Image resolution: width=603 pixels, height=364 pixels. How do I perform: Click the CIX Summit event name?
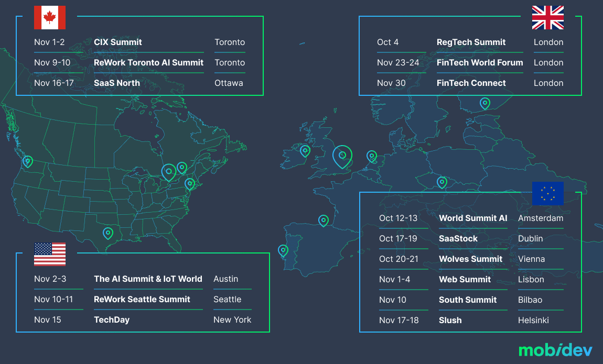117,42
